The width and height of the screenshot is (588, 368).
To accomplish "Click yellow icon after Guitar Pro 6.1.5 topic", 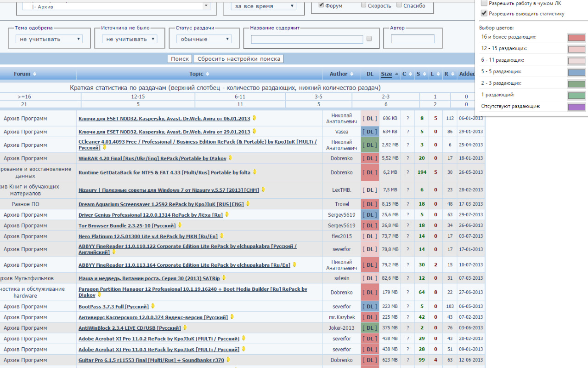I will click(x=228, y=360).
